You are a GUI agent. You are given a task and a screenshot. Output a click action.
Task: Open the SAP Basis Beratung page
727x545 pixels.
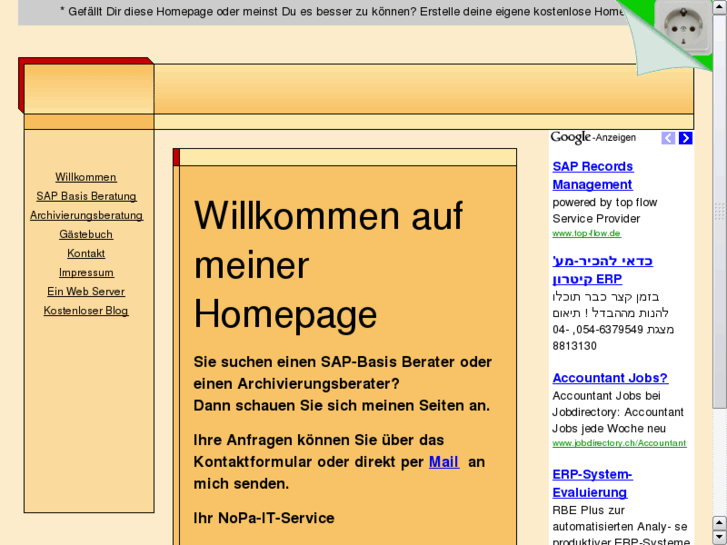86,196
